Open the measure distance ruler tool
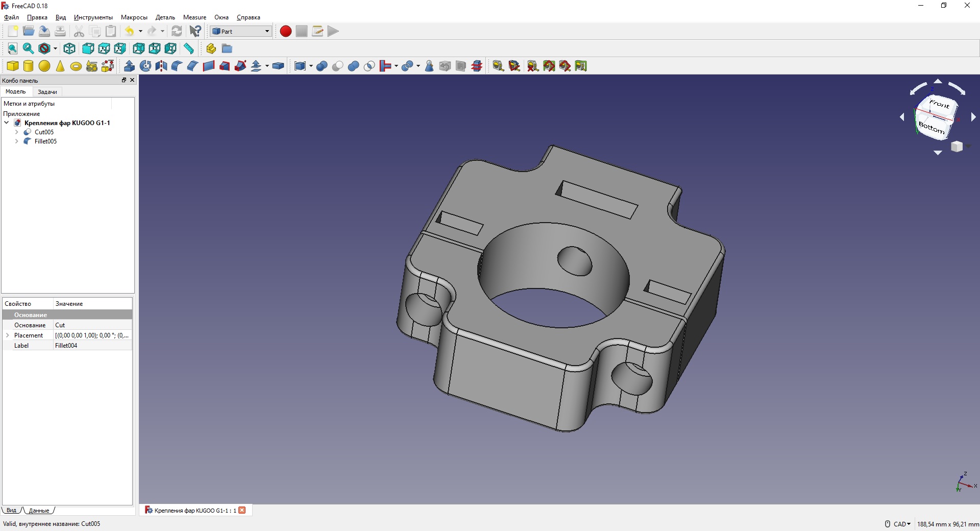The height and width of the screenshot is (531, 980). pos(189,49)
